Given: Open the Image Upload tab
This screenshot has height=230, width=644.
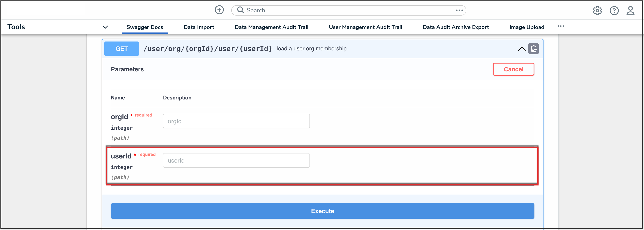Looking at the screenshot, I should click(x=527, y=27).
